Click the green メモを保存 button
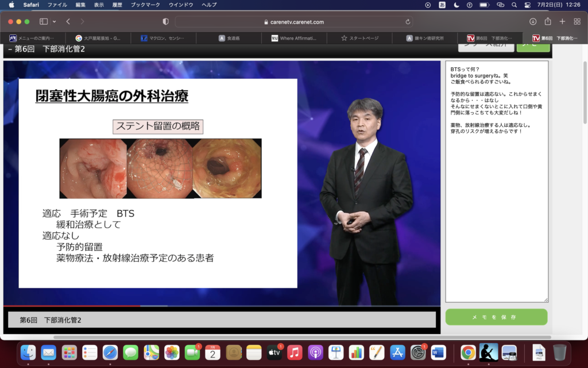588x368 pixels. [496, 317]
